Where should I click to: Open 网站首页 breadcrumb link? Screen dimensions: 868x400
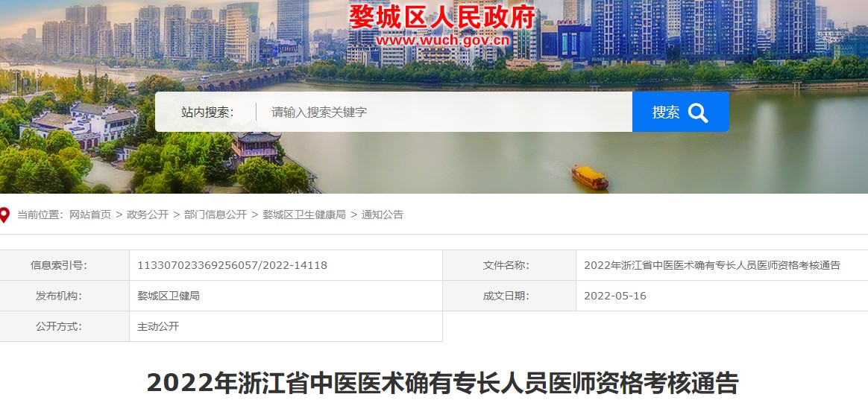tap(90, 215)
